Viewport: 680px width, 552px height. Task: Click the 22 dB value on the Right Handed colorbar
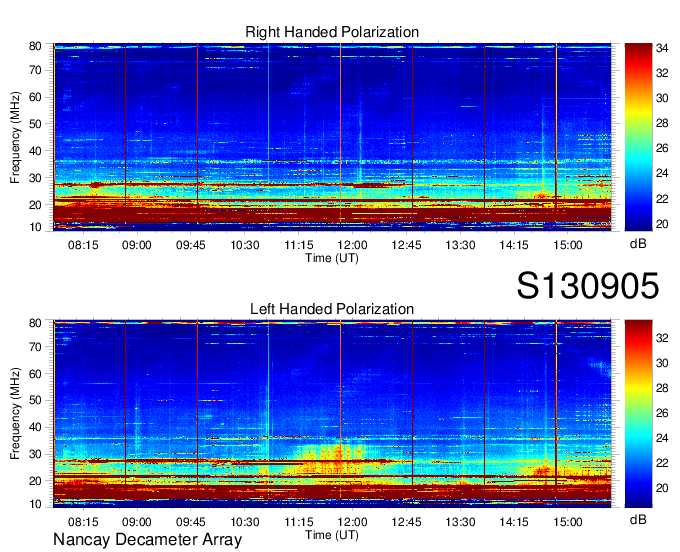click(662, 199)
